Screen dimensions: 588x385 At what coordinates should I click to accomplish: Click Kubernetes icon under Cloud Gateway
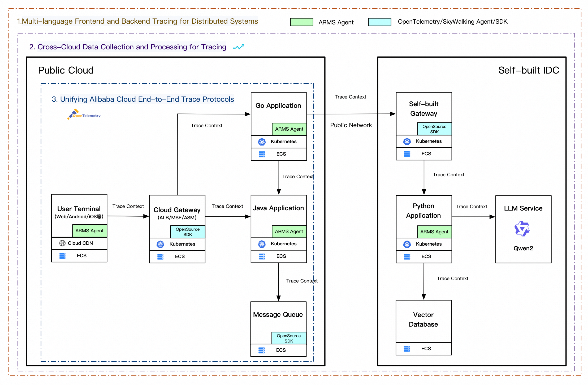(160, 244)
